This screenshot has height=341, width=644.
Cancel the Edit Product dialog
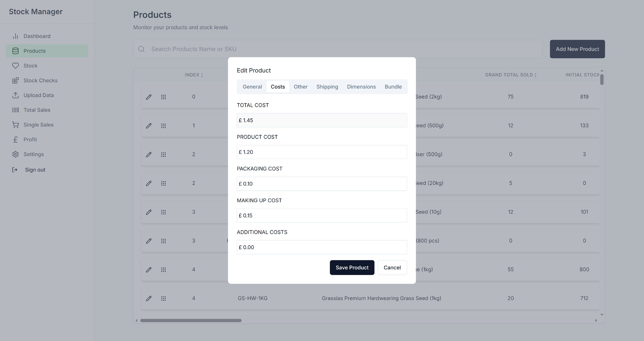click(x=392, y=267)
